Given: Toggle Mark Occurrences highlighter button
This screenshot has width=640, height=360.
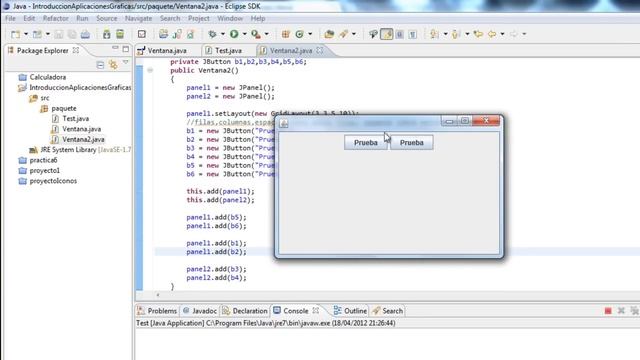Looking at the screenshot, I should (387, 34).
